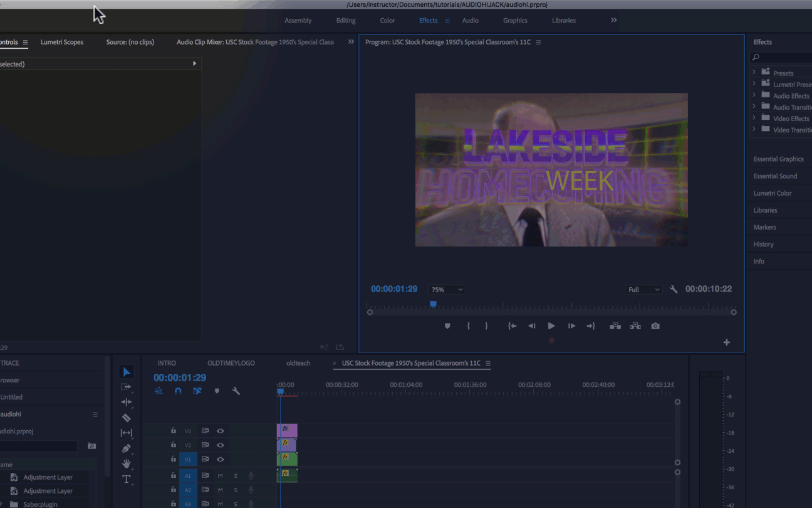Show more workspaces via double chevron
The height and width of the screenshot is (508, 812).
click(614, 20)
